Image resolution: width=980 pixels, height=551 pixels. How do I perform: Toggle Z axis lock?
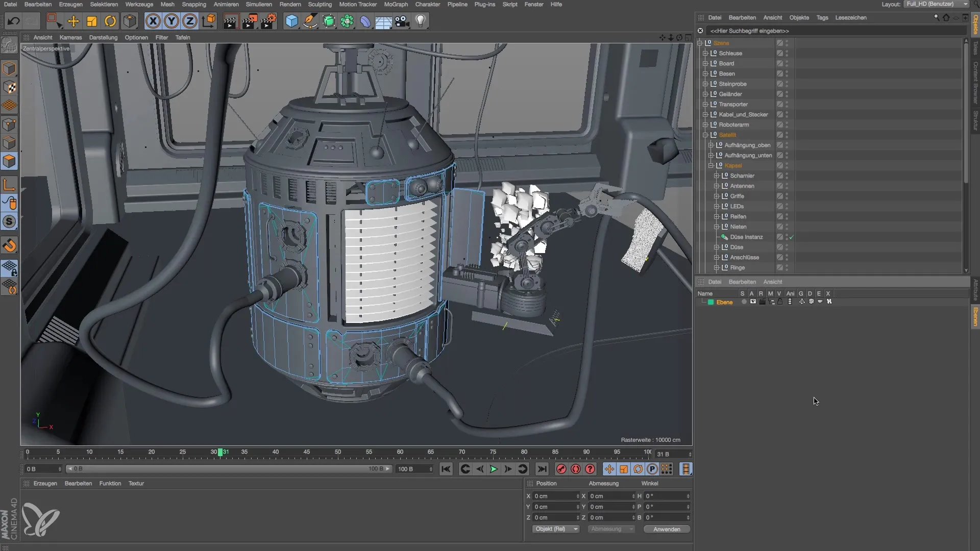tap(190, 21)
